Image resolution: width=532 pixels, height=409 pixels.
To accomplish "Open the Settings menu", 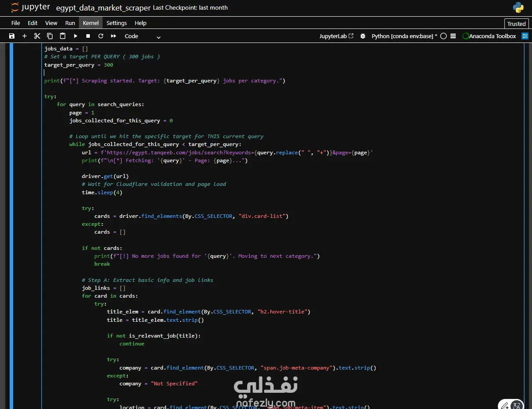I will tap(117, 23).
